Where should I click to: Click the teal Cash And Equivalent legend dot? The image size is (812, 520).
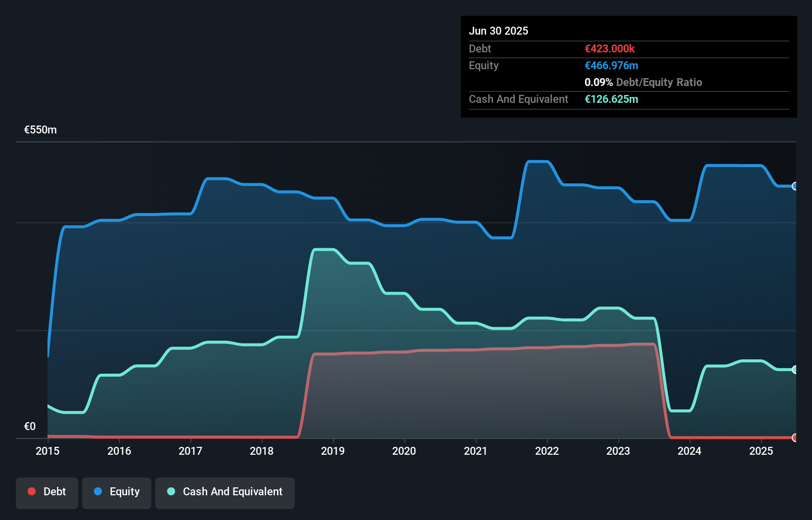point(170,491)
